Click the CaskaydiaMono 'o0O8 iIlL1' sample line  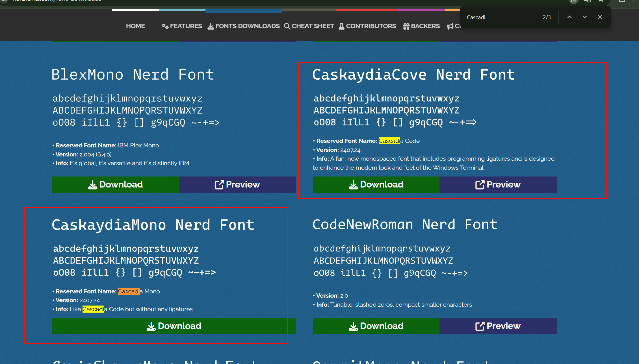tap(135, 273)
